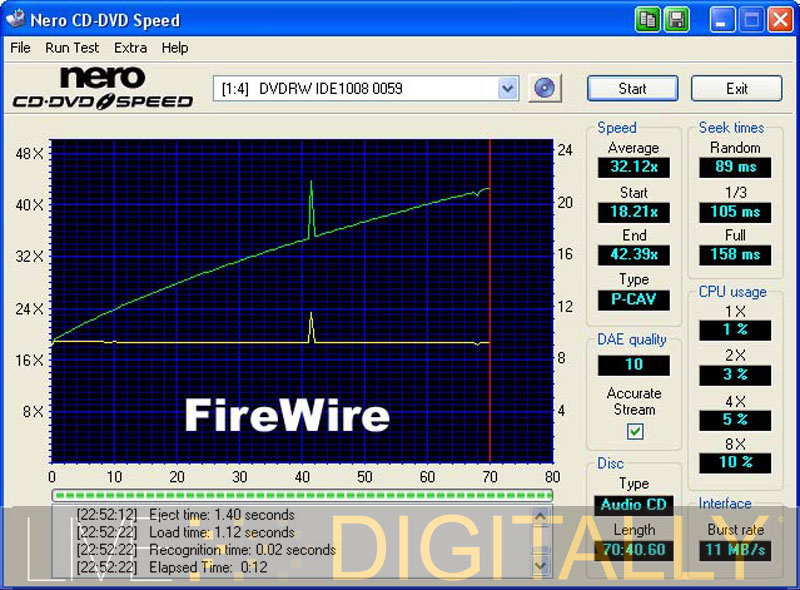Open the Run Test menu
The image size is (800, 590).
pos(72,47)
